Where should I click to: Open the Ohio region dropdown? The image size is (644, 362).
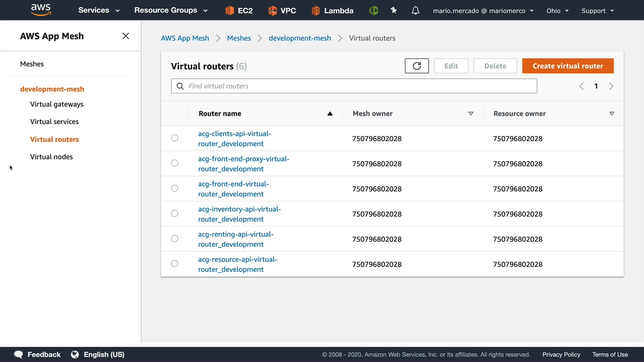tap(557, 11)
